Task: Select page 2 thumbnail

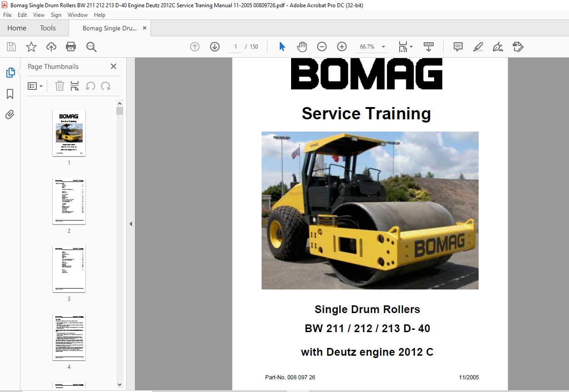Action: tap(69, 201)
